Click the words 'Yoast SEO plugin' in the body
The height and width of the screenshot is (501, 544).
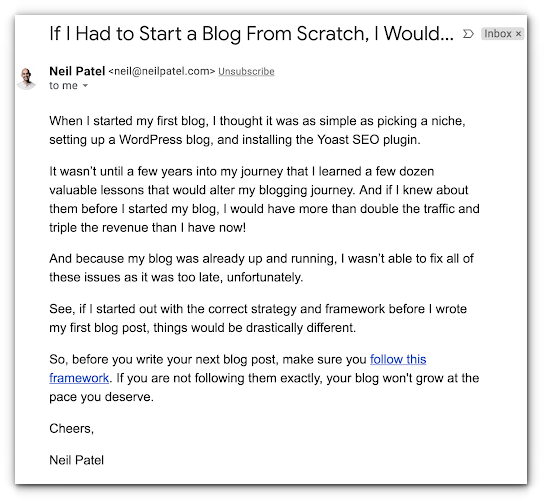[368, 140]
